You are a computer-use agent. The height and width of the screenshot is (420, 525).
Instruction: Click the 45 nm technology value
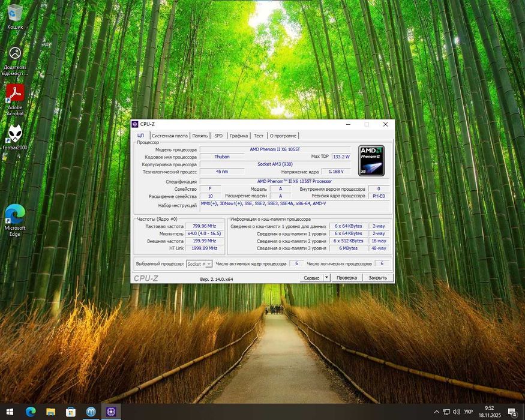point(222,172)
